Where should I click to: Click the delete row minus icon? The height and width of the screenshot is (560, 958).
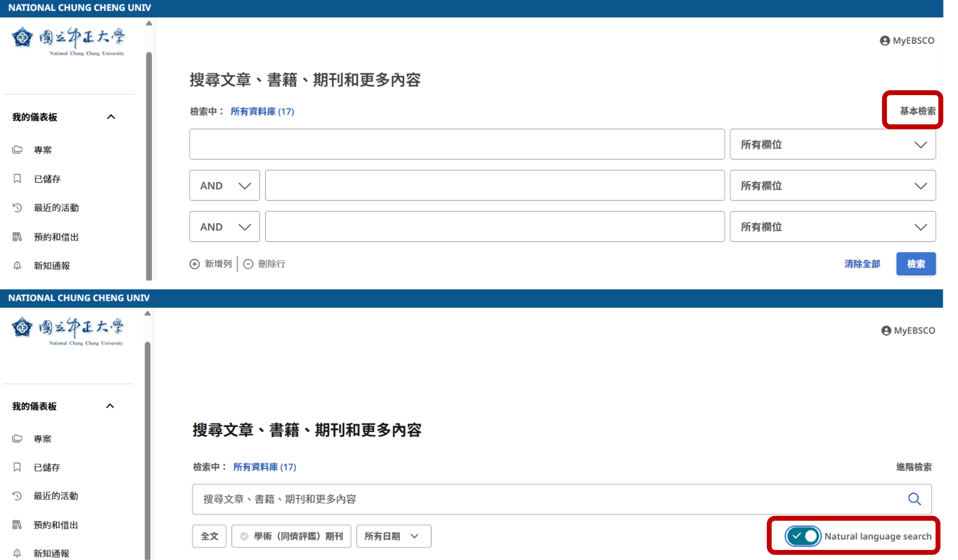[x=248, y=264]
